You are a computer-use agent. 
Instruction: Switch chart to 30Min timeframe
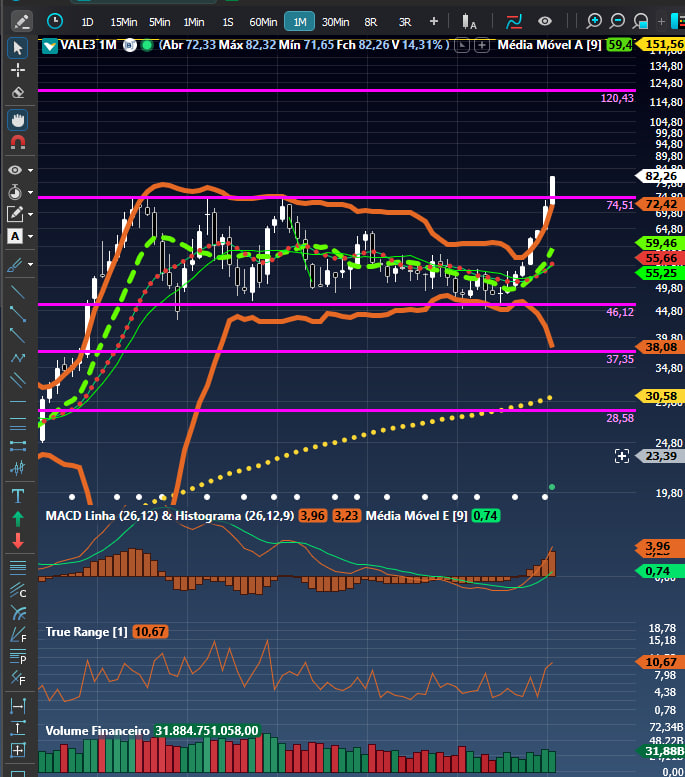[336, 22]
